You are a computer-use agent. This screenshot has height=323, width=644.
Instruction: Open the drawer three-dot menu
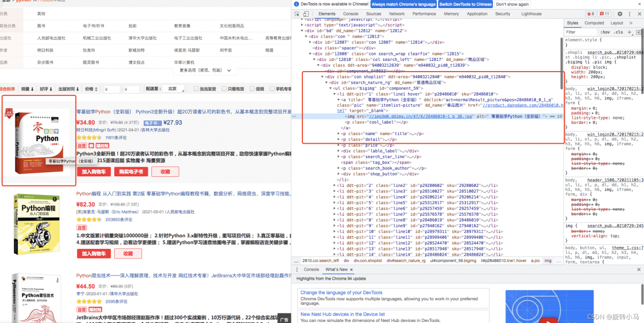pyautogui.click(x=296, y=270)
